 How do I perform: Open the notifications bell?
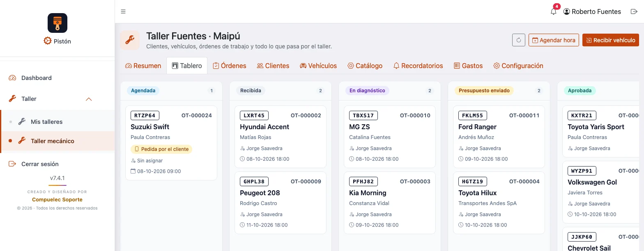tap(554, 11)
